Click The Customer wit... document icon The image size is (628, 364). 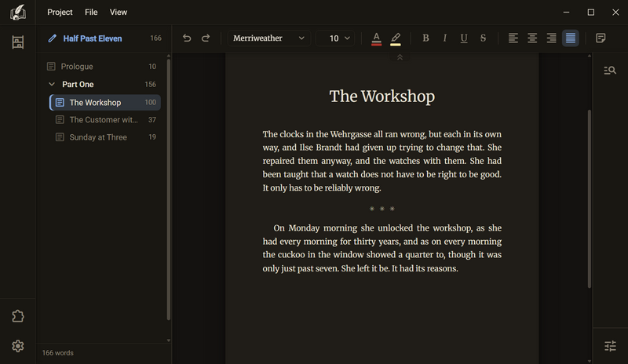pos(60,120)
